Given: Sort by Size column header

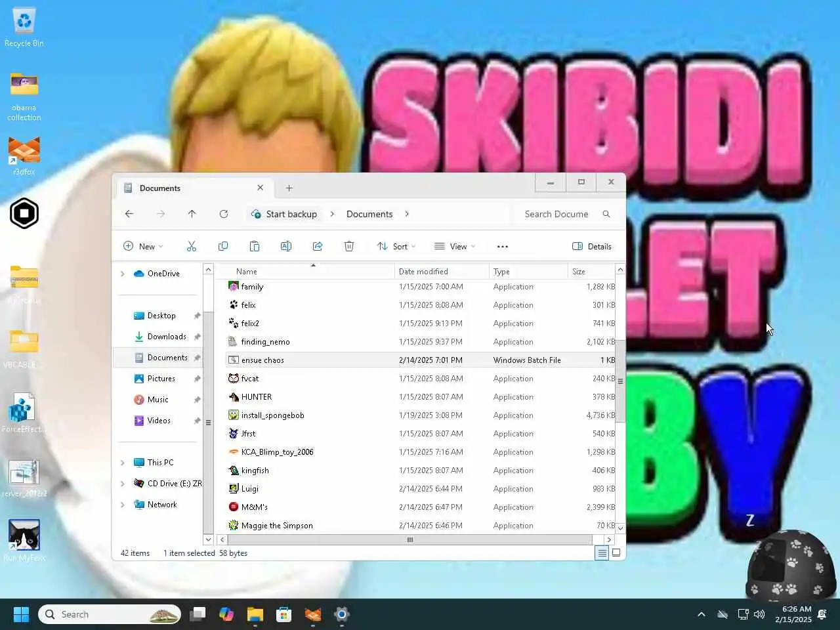Looking at the screenshot, I should click(x=591, y=271).
